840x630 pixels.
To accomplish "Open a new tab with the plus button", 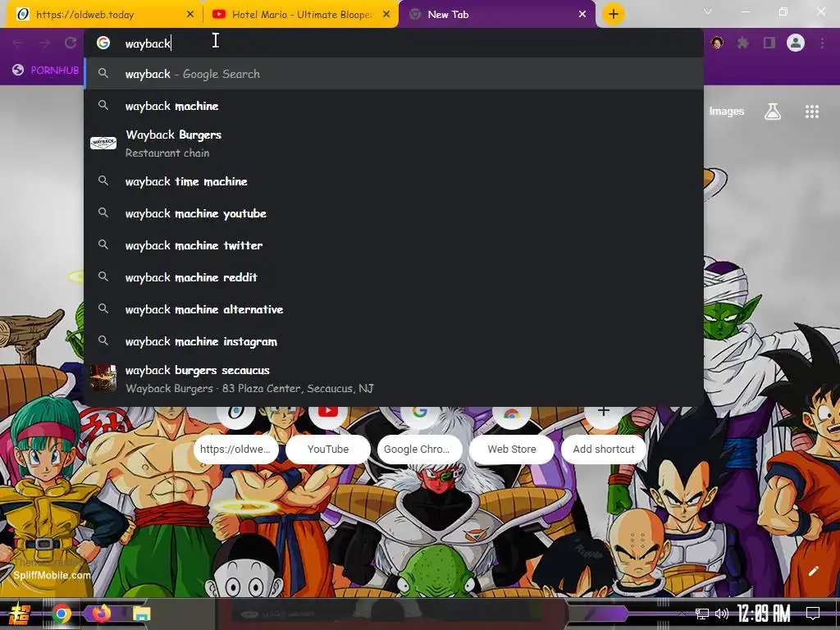I will click(x=614, y=14).
